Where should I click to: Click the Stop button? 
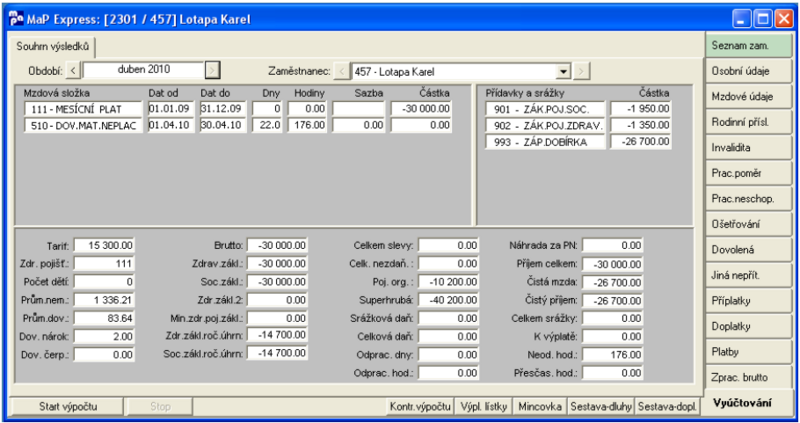click(160, 407)
